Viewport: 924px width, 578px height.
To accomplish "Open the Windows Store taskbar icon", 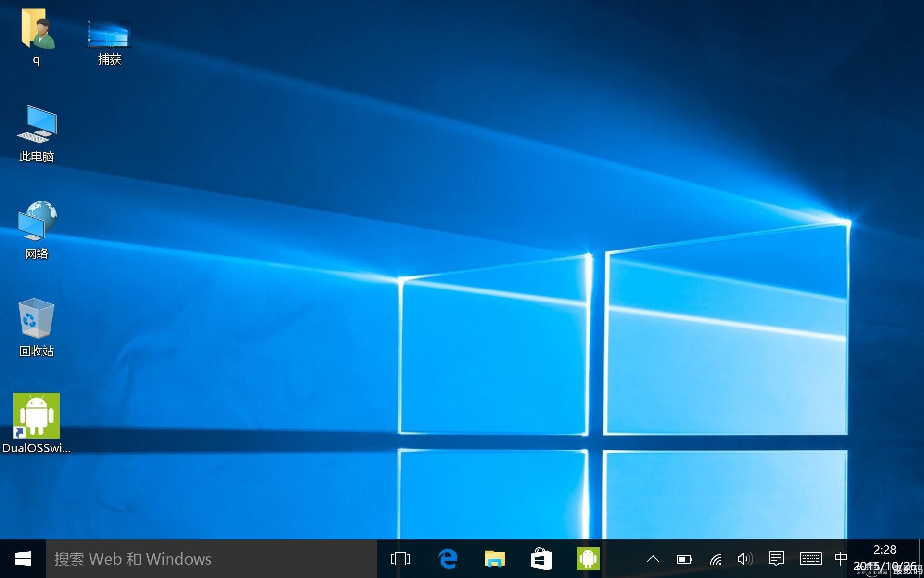I will [x=541, y=559].
